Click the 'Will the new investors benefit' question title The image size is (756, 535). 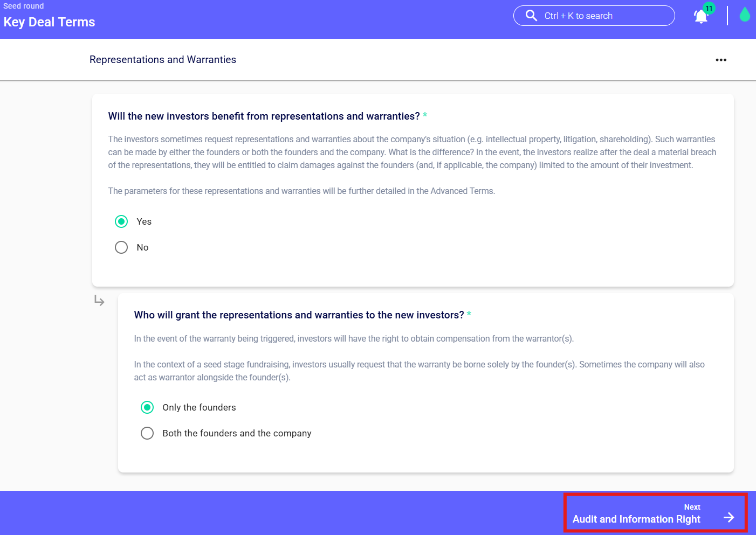pyautogui.click(x=264, y=116)
